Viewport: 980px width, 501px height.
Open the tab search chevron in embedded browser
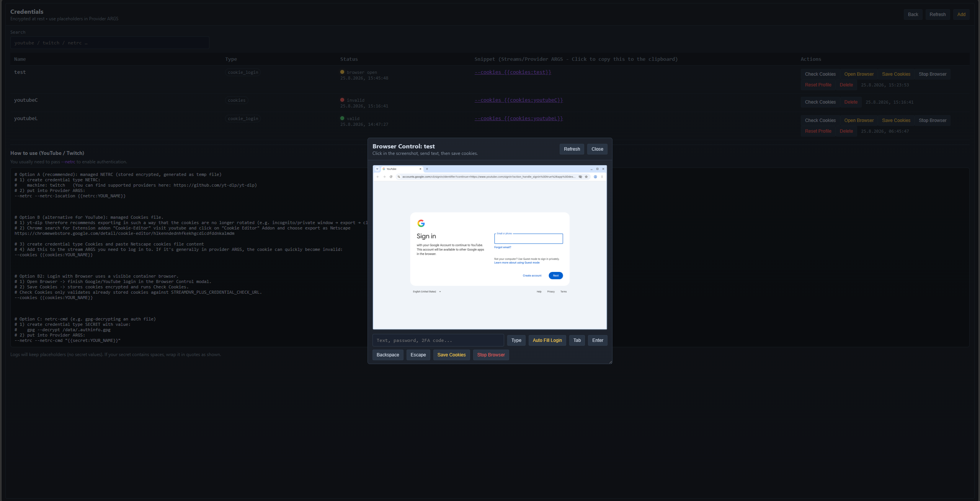coord(377,169)
